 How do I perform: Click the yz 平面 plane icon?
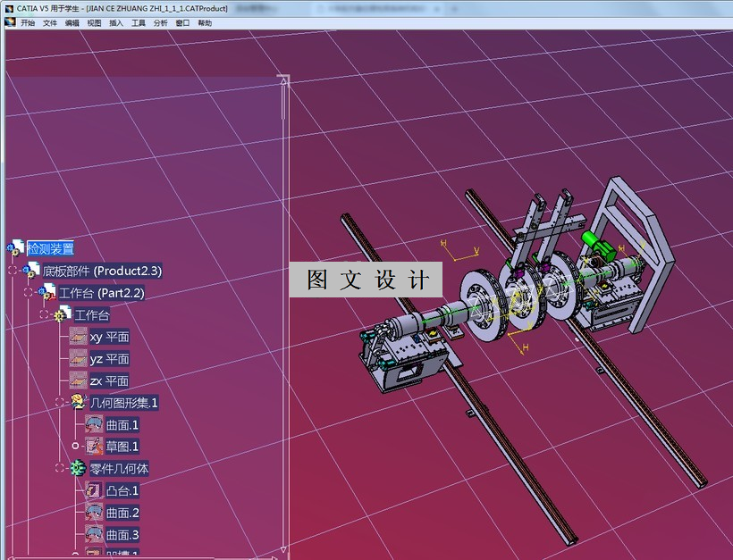pyautogui.click(x=78, y=358)
